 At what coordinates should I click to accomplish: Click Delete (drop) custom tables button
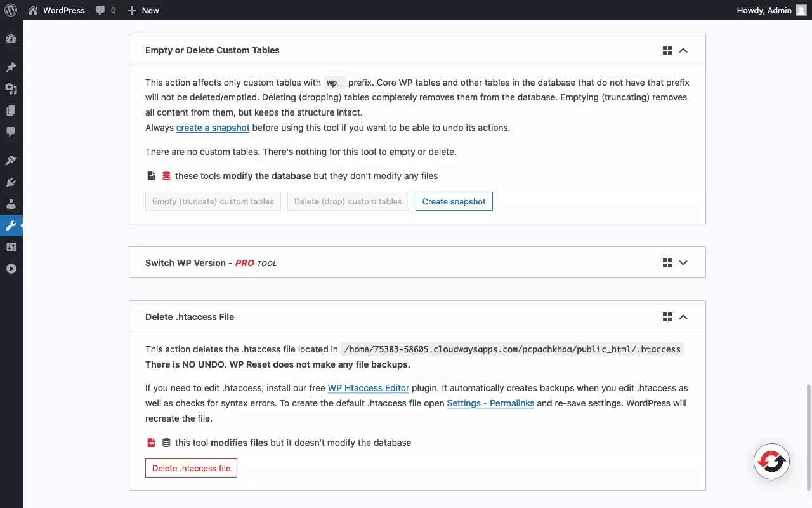click(x=348, y=201)
